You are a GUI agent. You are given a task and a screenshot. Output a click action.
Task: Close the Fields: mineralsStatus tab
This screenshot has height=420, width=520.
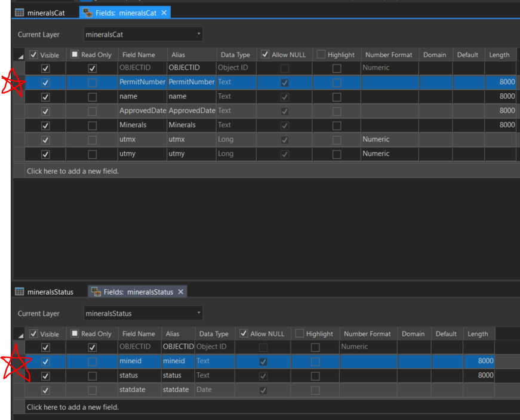(x=181, y=292)
